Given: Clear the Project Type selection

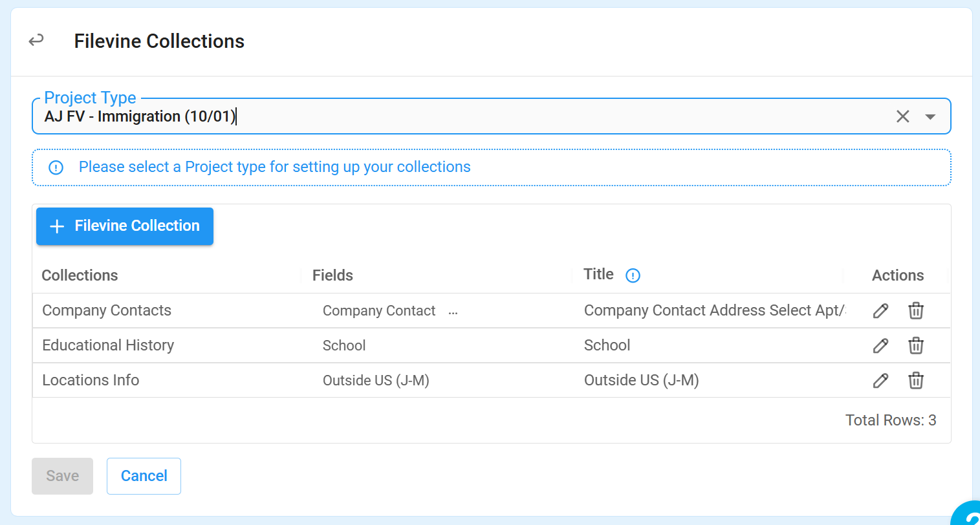Looking at the screenshot, I should click(902, 116).
